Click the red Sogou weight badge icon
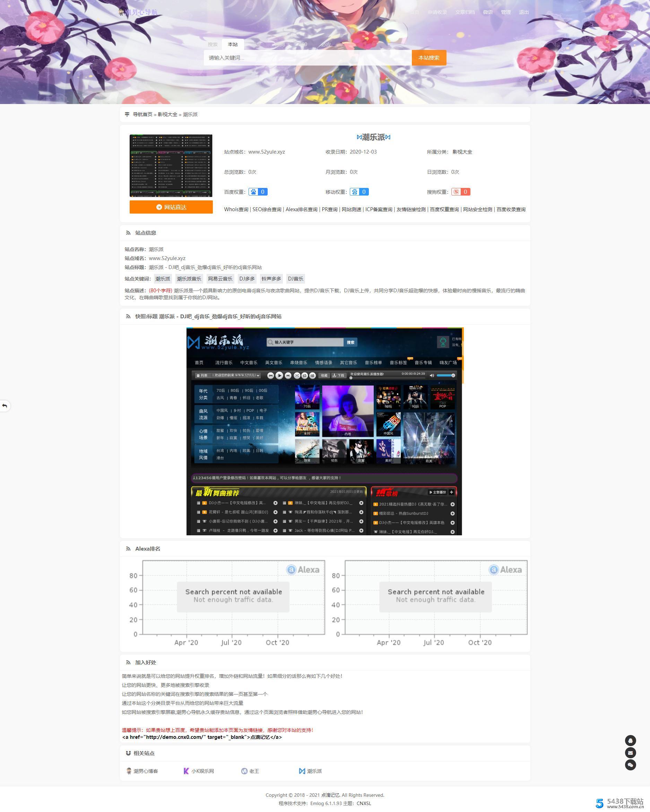The image size is (650, 812). click(x=456, y=192)
